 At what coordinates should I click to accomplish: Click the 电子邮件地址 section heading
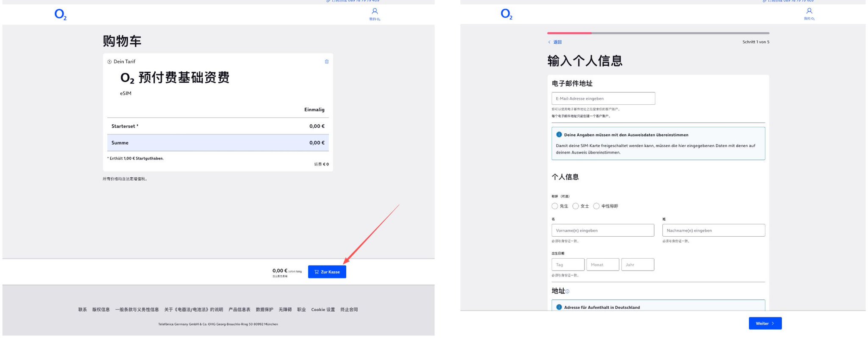click(x=572, y=84)
